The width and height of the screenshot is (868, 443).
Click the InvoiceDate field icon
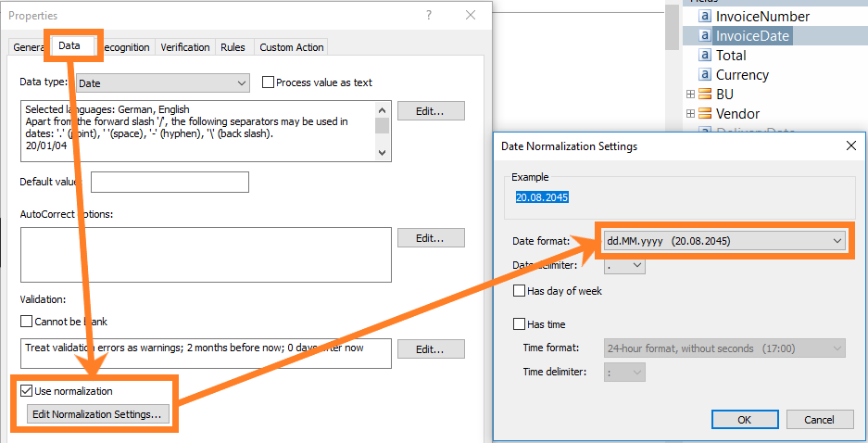pos(704,35)
